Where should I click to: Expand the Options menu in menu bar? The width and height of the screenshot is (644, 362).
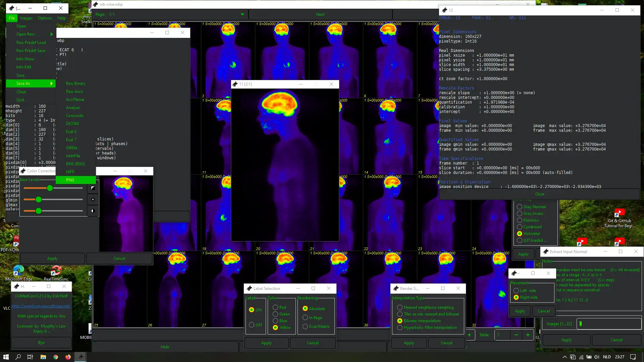point(45,18)
